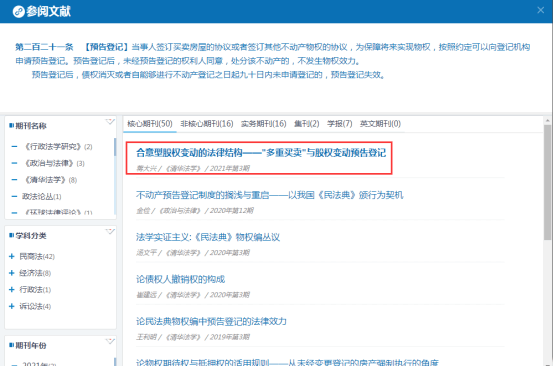554x366 pixels.
Task: Click source line 《清华法学》 / 2021年第3期
Action: (208, 169)
